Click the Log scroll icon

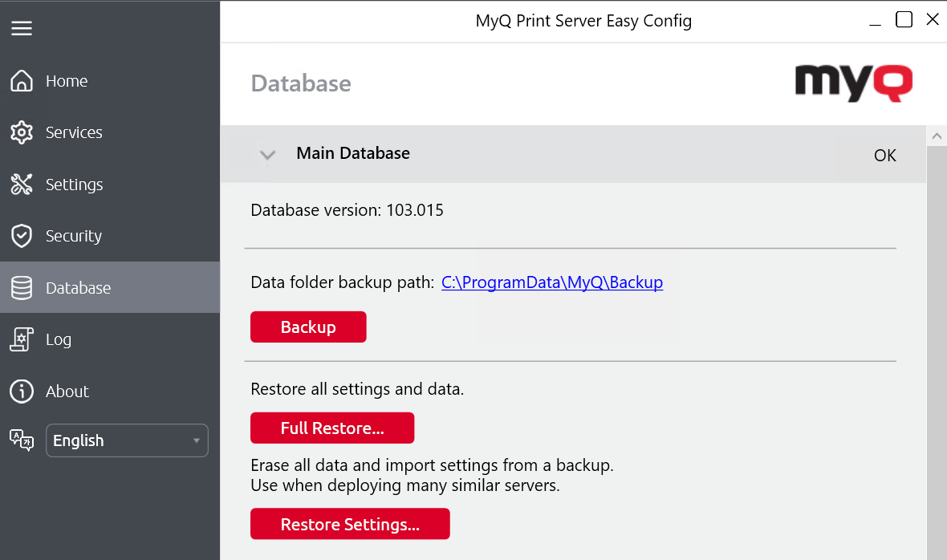pos(22,339)
